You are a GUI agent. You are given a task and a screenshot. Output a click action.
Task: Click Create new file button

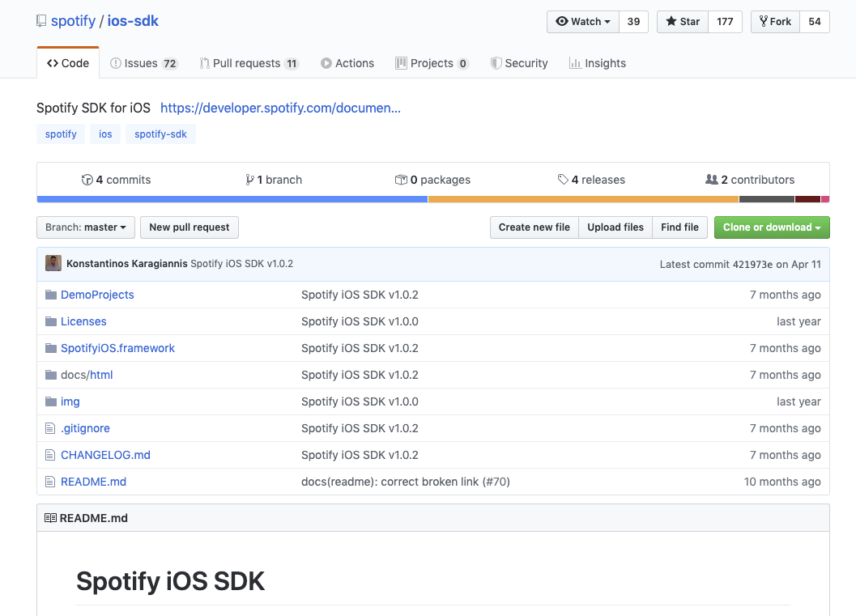click(x=534, y=227)
